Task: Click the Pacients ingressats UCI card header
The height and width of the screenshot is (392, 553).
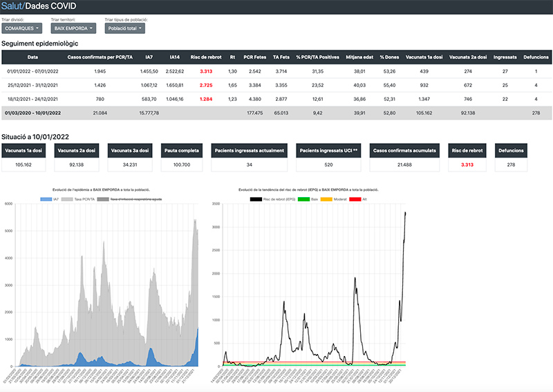Action: (328, 151)
